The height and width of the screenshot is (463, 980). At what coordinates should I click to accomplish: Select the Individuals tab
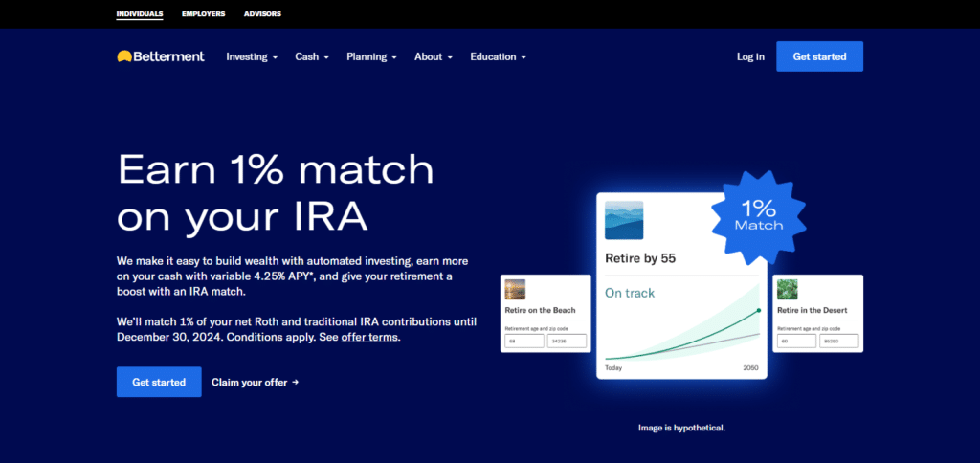[x=140, y=13]
